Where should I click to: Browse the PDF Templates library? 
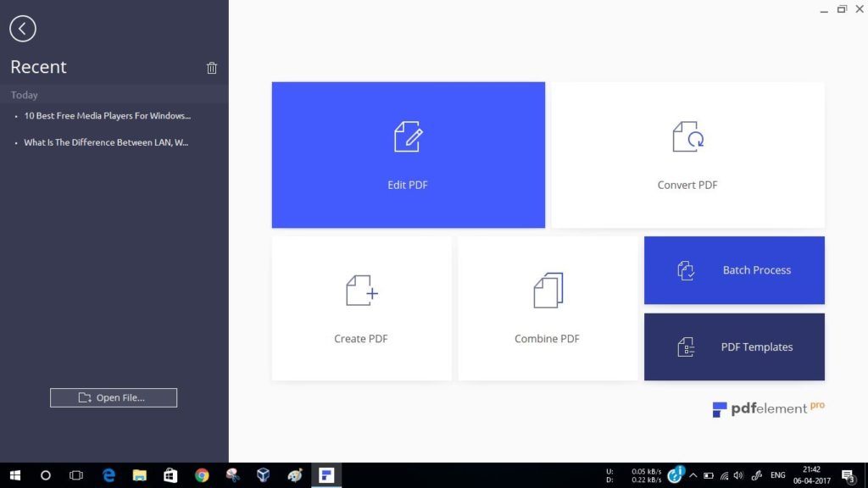click(734, 347)
